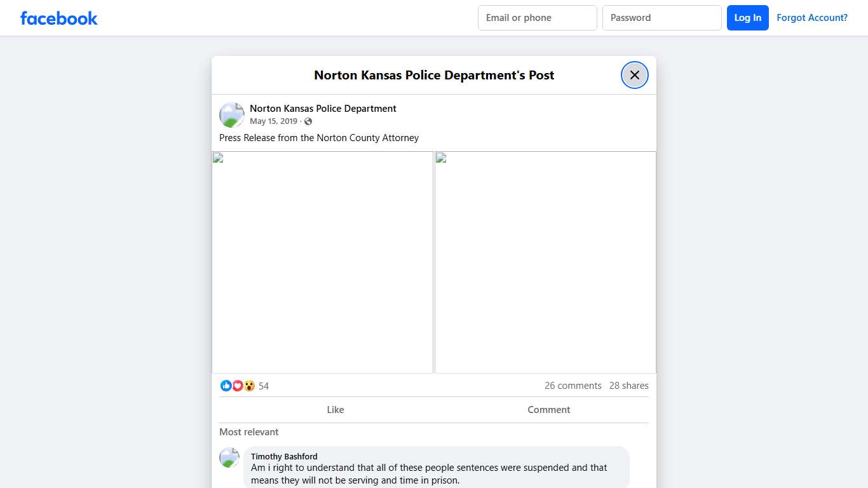This screenshot has width=868, height=488.
Task: Open the left press release image
Action: (322, 262)
